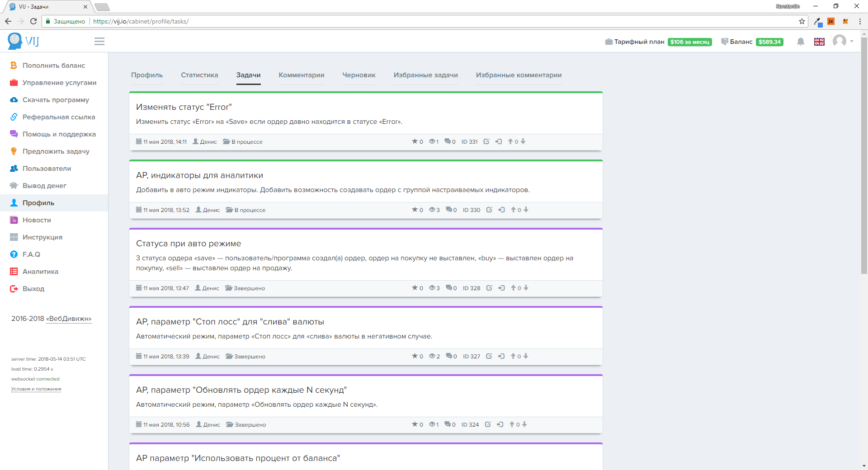
Task: Switch language using the UK flag icon
Action: point(819,42)
